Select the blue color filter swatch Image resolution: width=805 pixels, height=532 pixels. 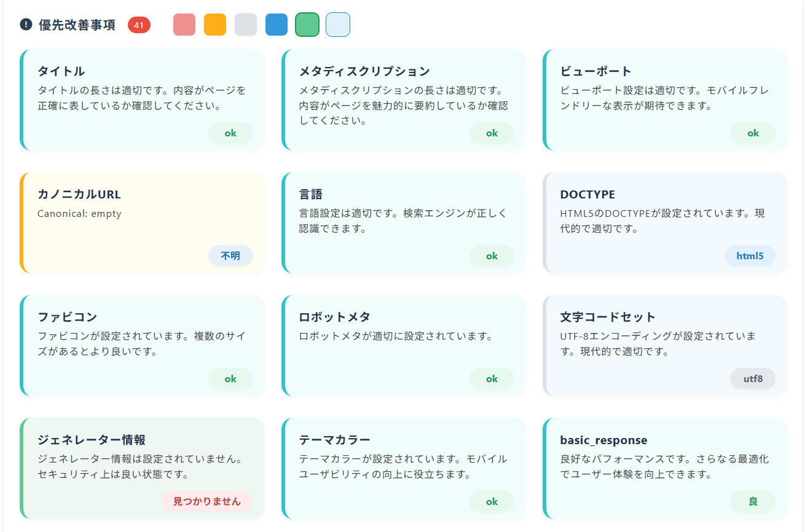(x=277, y=25)
